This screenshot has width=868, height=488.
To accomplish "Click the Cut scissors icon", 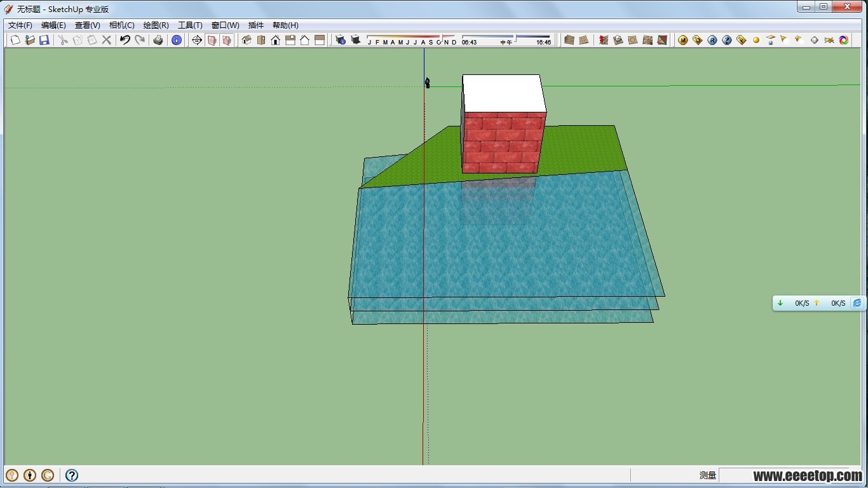I will coord(63,40).
